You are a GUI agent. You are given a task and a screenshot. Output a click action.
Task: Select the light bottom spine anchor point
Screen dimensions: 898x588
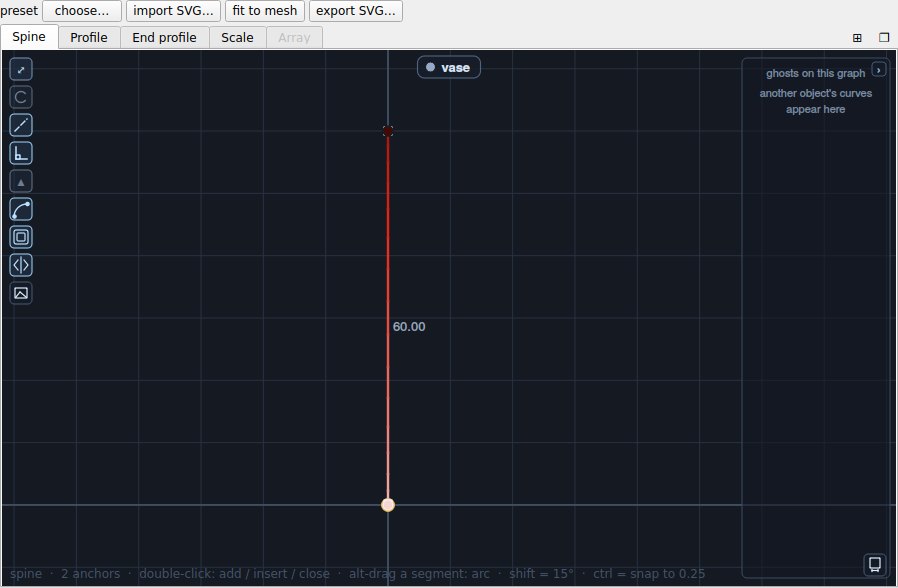tap(388, 504)
